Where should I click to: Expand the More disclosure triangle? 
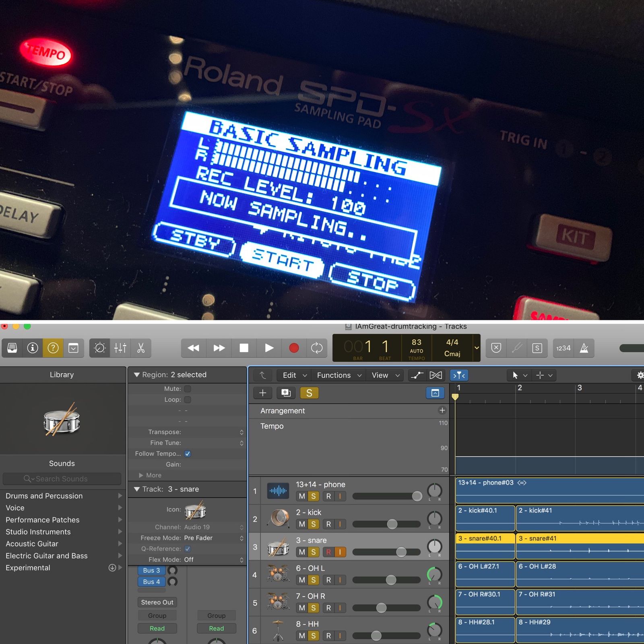click(x=141, y=475)
